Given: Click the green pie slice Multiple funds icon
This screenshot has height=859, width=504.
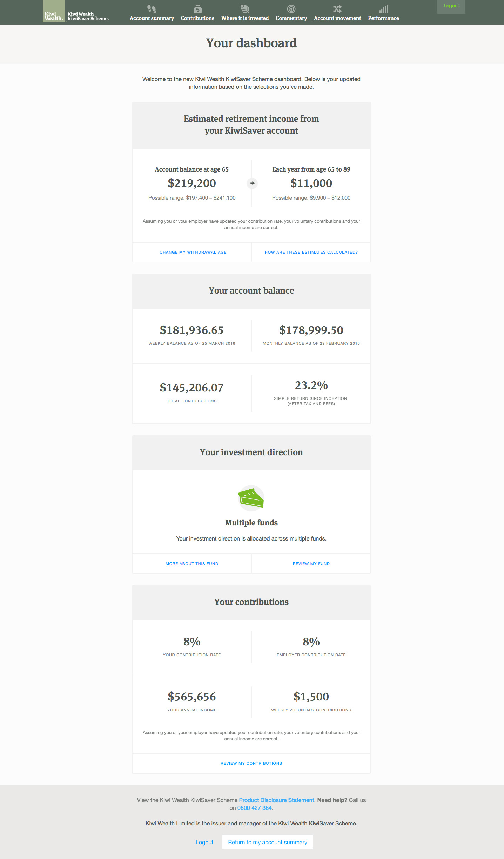Looking at the screenshot, I should [251, 498].
